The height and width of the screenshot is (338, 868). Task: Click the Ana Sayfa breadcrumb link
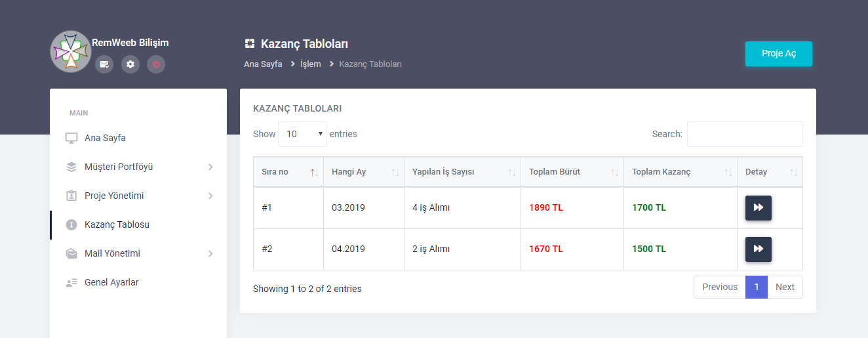click(x=263, y=64)
